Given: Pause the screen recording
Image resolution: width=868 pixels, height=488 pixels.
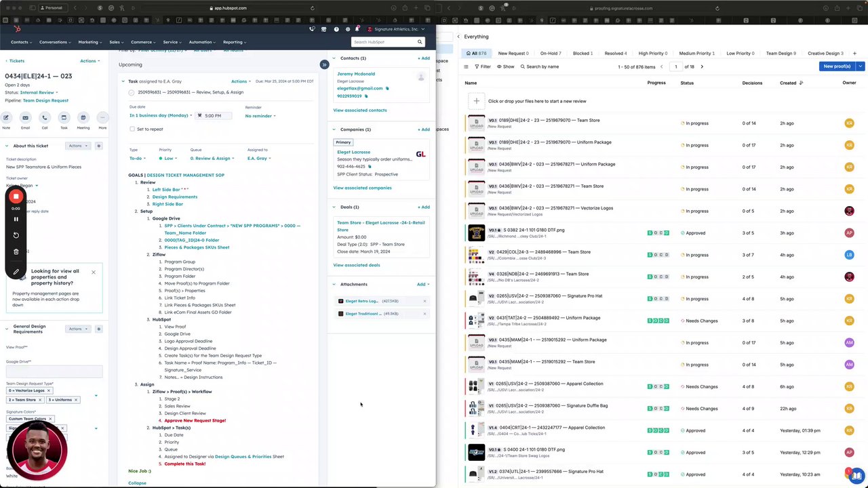Looking at the screenshot, I should 16,219.
